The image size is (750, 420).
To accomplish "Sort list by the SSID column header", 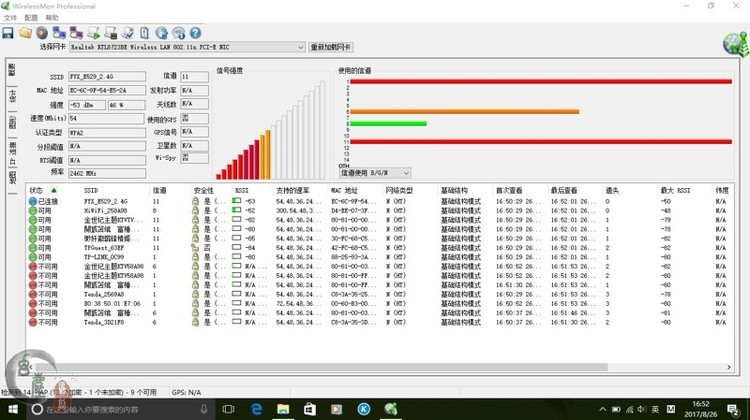I will [91, 190].
